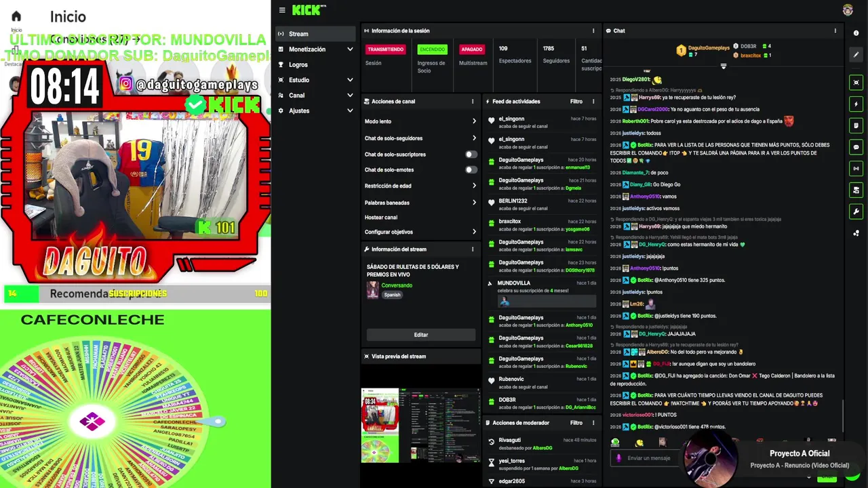The width and height of the screenshot is (868, 488).
Task: Click the info icon in the right sidebar
Action: [x=856, y=33]
